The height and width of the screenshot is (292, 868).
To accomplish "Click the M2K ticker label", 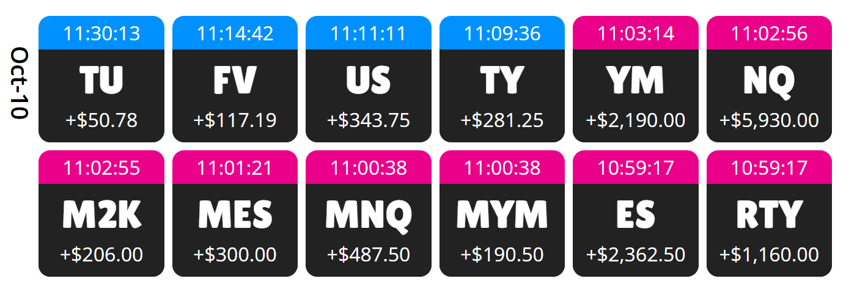I will click(101, 215).
